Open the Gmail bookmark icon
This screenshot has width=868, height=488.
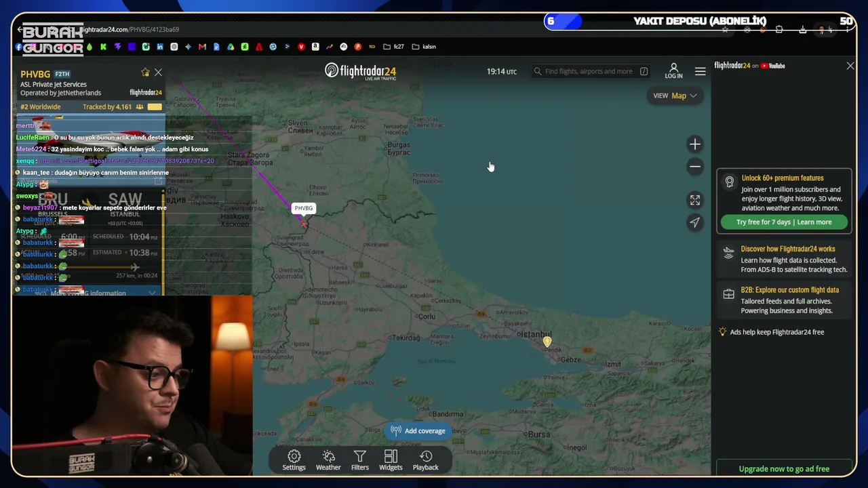coord(202,47)
